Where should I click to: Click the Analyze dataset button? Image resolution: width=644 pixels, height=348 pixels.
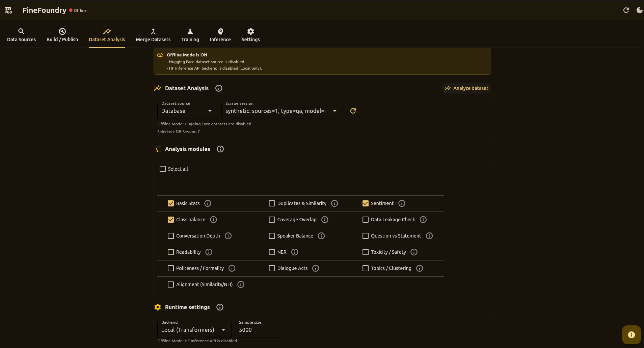(x=466, y=88)
